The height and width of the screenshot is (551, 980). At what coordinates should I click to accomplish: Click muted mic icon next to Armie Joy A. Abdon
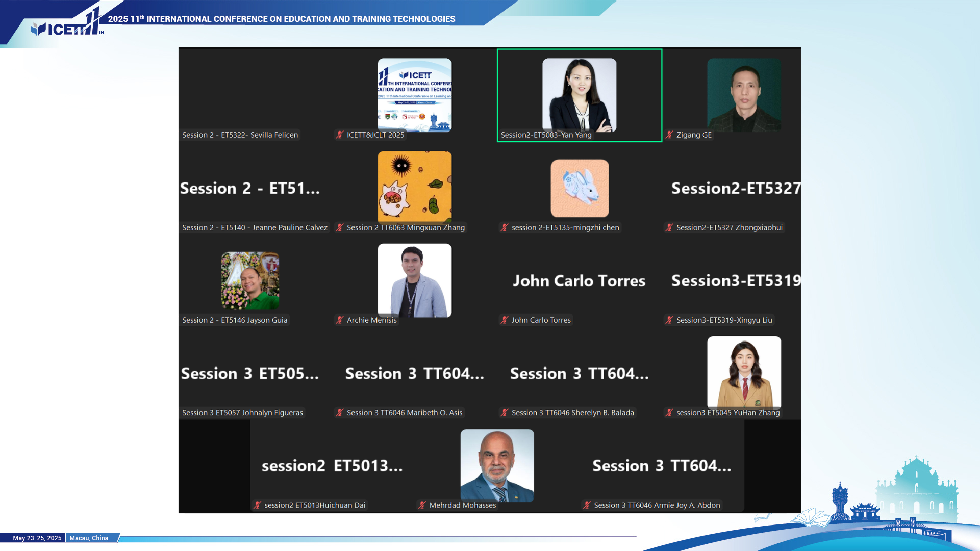tap(587, 505)
